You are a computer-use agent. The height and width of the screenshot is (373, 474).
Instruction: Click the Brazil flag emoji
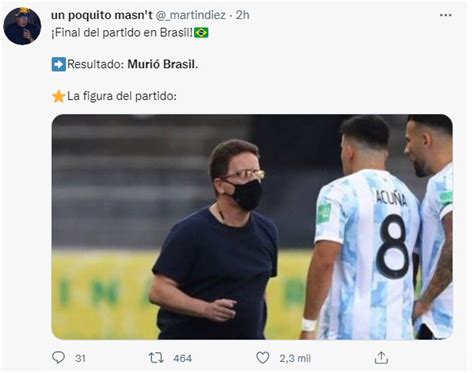click(201, 33)
